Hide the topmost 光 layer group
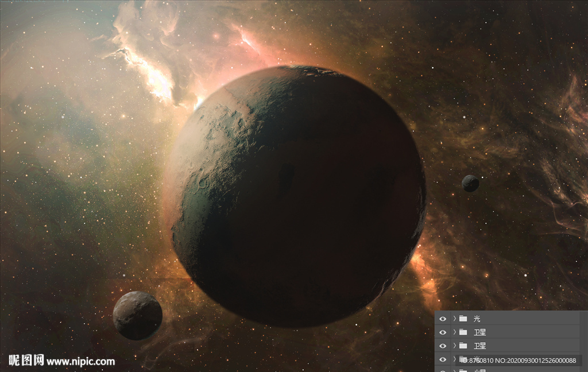 pos(443,319)
